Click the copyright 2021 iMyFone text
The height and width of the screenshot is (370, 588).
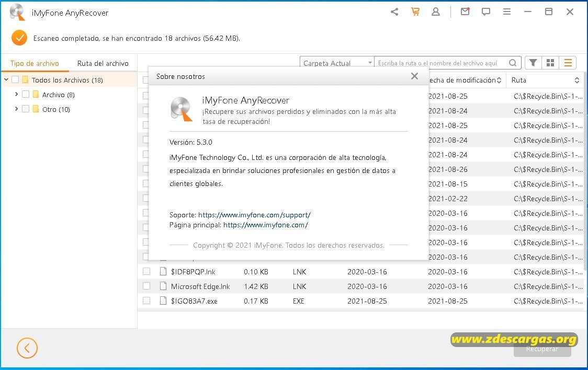click(x=289, y=245)
